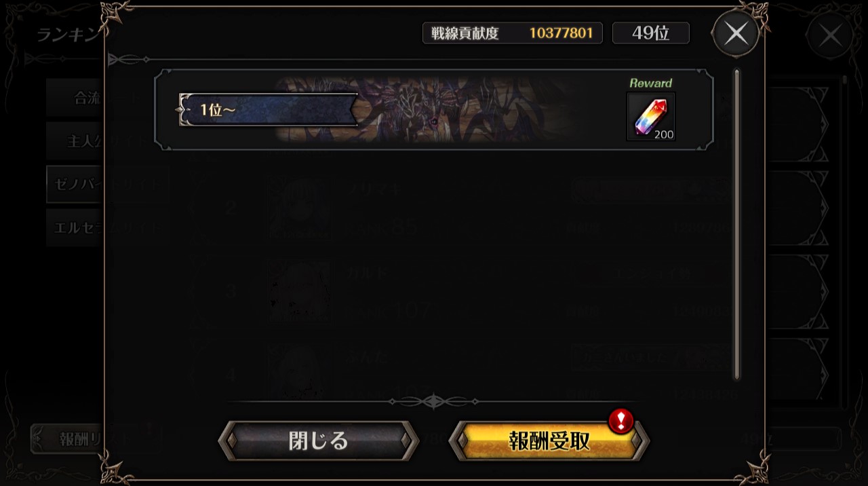Claim rewards with 報酬受取 button
The width and height of the screenshot is (868, 486).
pyautogui.click(x=549, y=441)
